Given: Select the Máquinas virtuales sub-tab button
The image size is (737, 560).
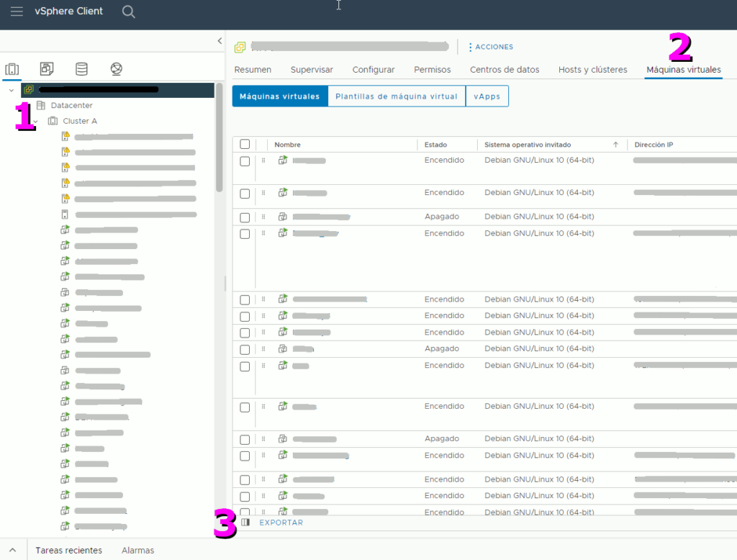Looking at the screenshot, I should point(280,96).
